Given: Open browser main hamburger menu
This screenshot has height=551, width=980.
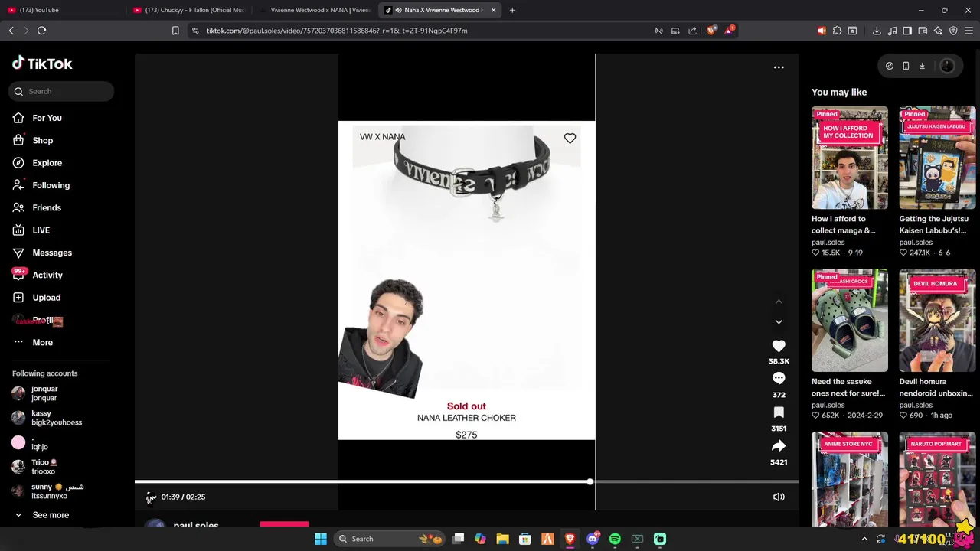Looking at the screenshot, I should tap(969, 31).
